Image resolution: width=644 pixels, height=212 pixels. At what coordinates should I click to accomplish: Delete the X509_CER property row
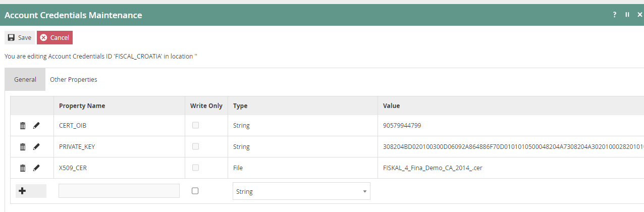point(23,168)
